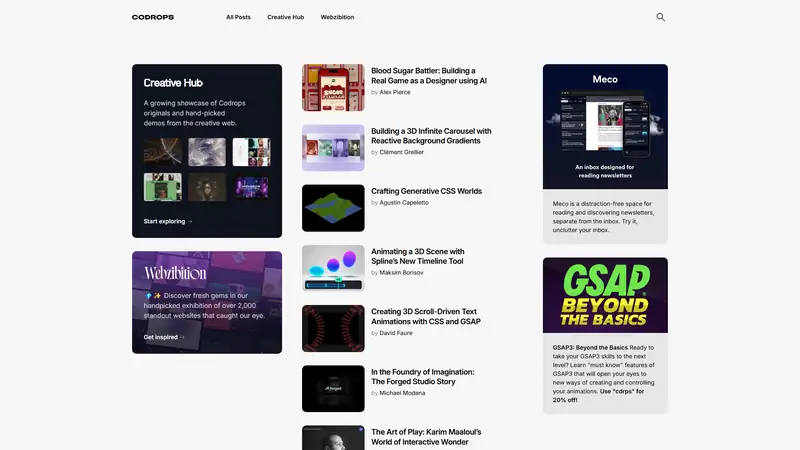Click author Agustin Capeletto
This screenshot has height=450, width=800.
(x=404, y=203)
